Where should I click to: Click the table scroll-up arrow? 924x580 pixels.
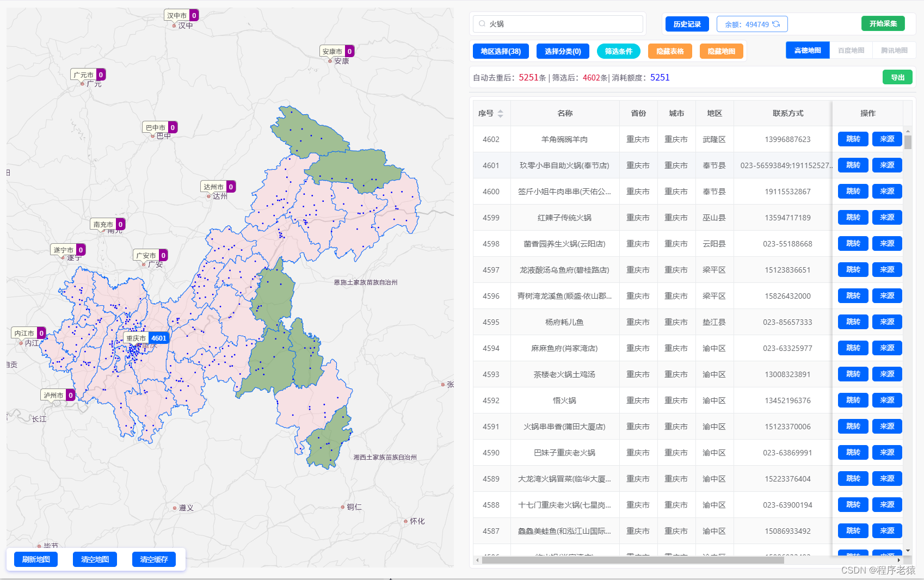pyautogui.click(x=908, y=131)
